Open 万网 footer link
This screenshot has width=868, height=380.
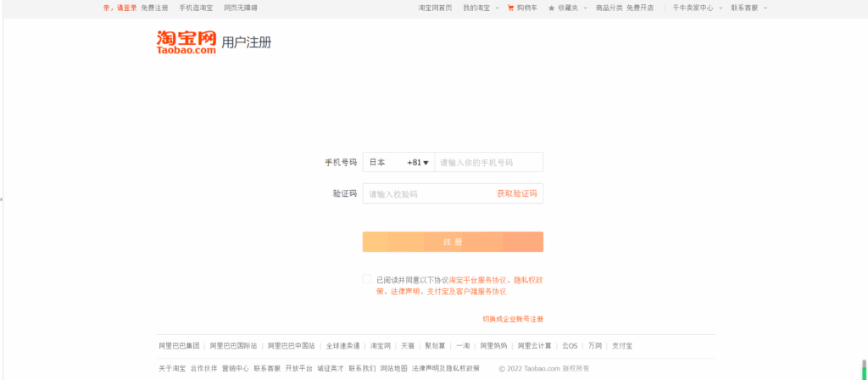pyautogui.click(x=595, y=346)
